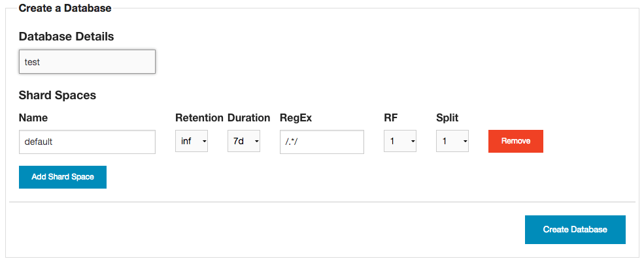Click the horizontal divider above Create Database
Screen dimensions: 644x263
click(x=322, y=202)
